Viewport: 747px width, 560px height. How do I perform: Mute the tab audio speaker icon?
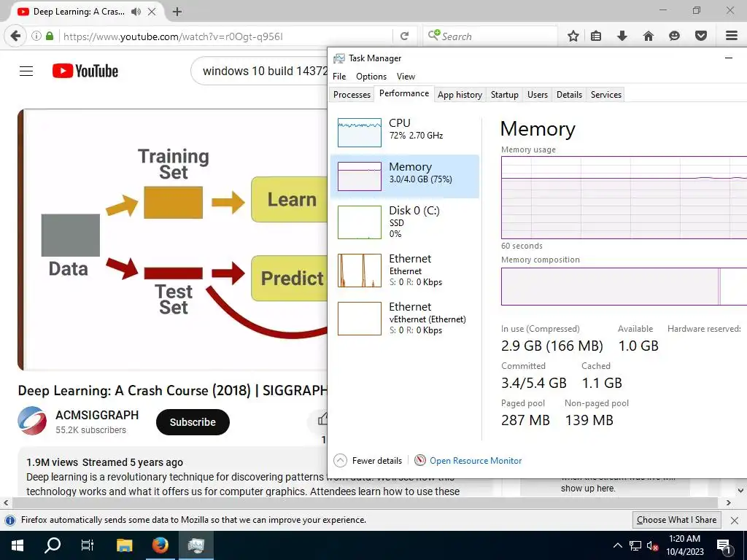(x=136, y=12)
